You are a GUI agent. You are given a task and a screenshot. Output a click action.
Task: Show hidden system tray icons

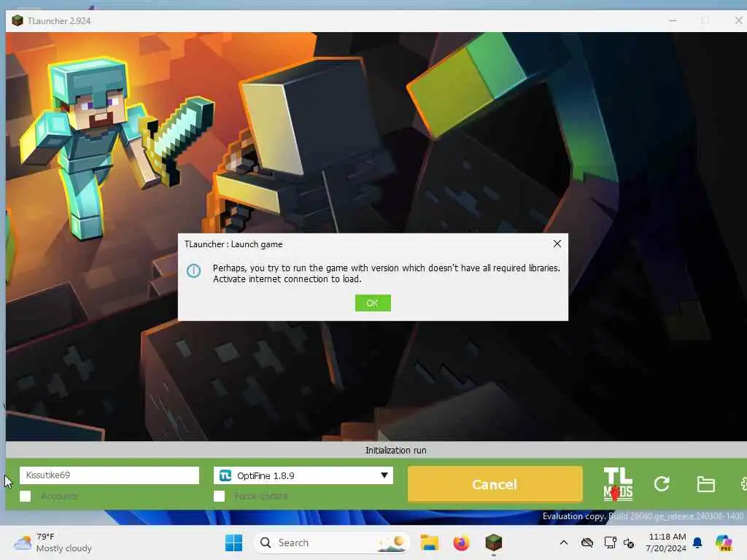pyautogui.click(x=564, y=542)
